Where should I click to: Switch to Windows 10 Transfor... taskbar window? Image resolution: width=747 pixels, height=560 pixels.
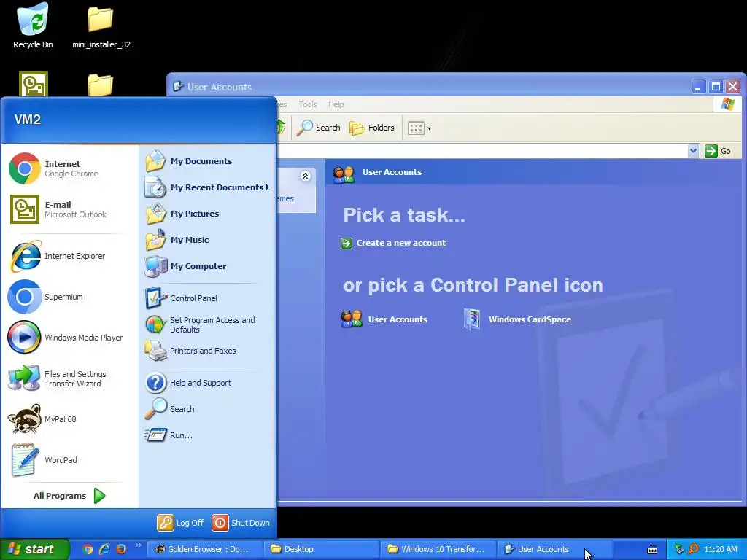tap(438, 549)
